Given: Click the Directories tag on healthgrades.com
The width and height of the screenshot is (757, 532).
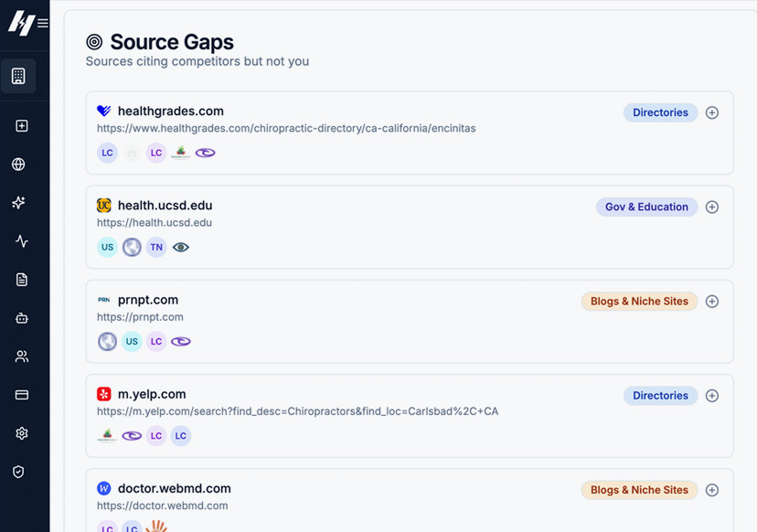Looking at the screenshot, I should tap(660, 112).
